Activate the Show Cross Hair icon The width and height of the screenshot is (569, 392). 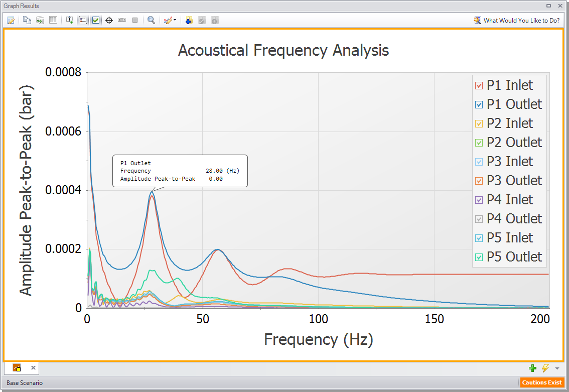pos(109,20)
